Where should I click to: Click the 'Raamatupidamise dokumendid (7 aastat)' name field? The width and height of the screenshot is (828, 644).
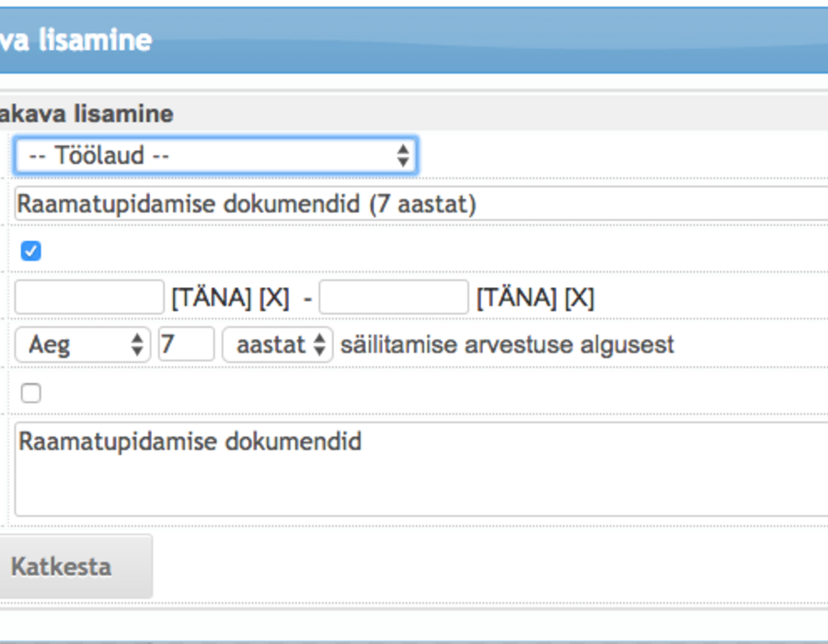tap(420, 203)
